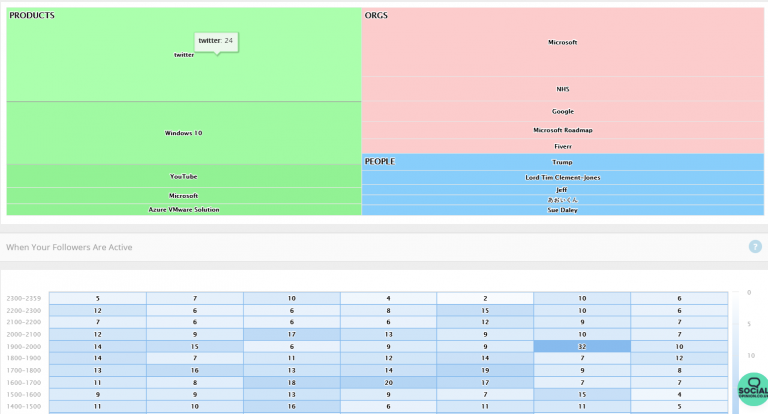
Task: Click the NHS organisation block
Action: tap(563, 89)
